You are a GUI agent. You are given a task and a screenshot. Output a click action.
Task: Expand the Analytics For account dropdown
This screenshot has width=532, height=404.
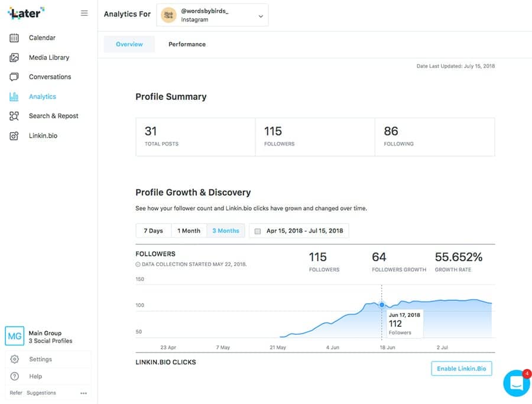tap(212, 15)
